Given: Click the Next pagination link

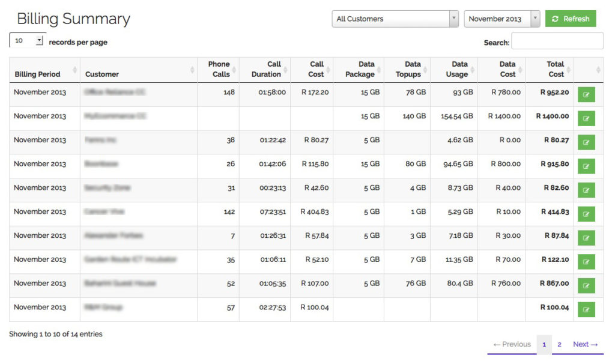Looking at the screenshot, I should [585, 344].
